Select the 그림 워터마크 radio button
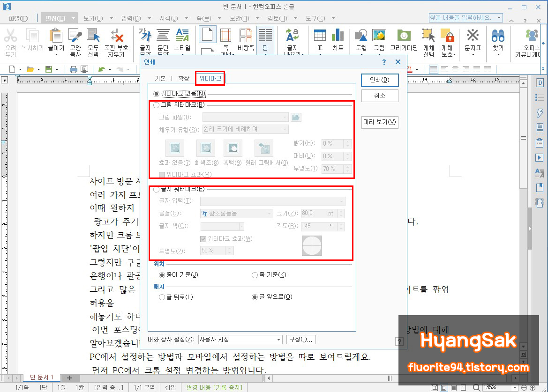 pyautogui.click(x=156, y=105)
